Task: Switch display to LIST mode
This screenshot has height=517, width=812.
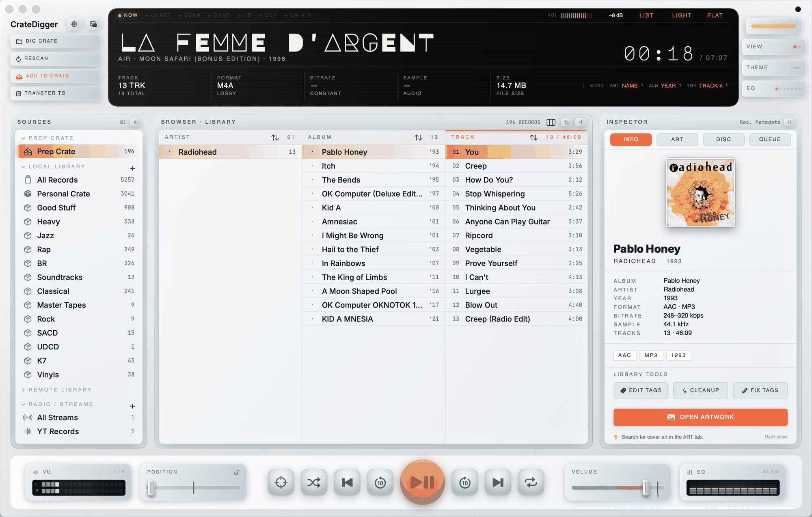Action: (x=646, y=15)
